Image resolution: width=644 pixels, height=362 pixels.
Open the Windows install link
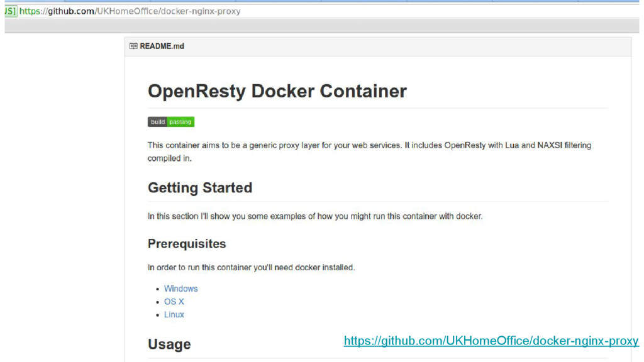[x=180, y=288]
